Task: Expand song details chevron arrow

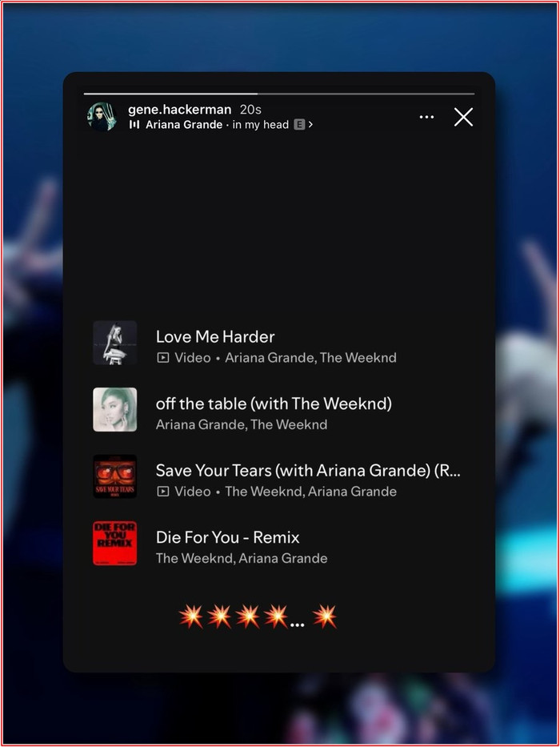Action: pos(310,125)
